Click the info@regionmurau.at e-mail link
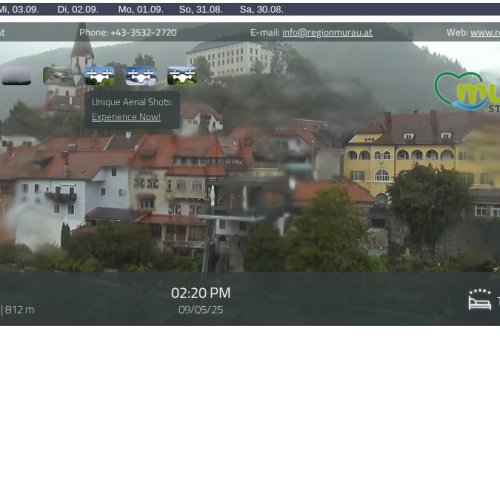The height and width of the screenshot is (500, 500). point(327,32)
